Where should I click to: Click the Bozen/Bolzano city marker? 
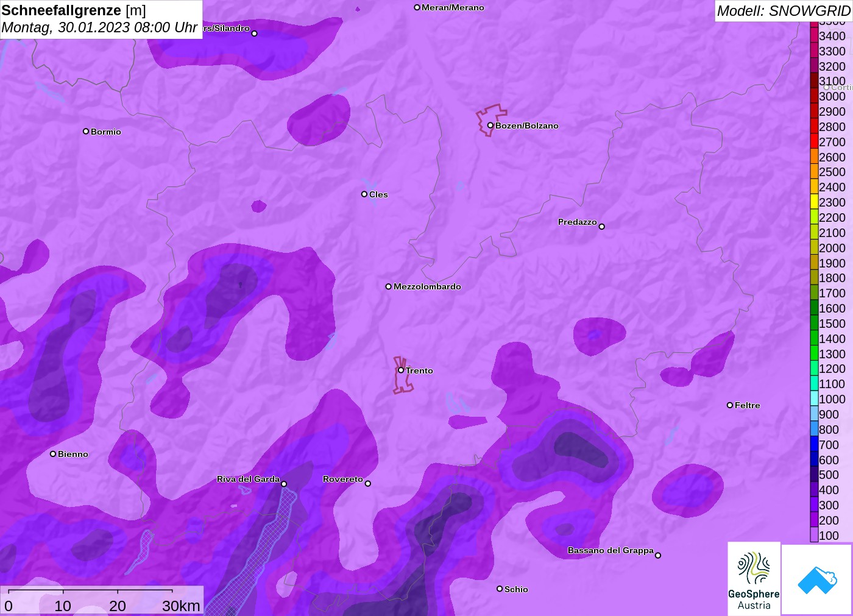point(490,126)
